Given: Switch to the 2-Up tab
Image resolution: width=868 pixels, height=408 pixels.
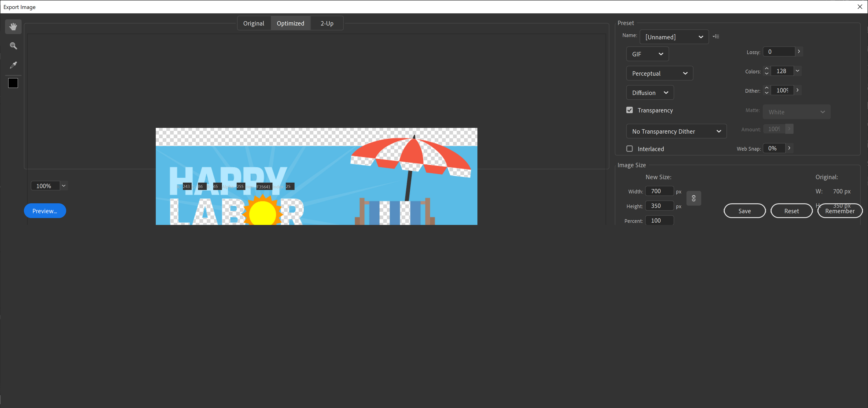Looking at the screenshot, I should click(x=326, y=23).
